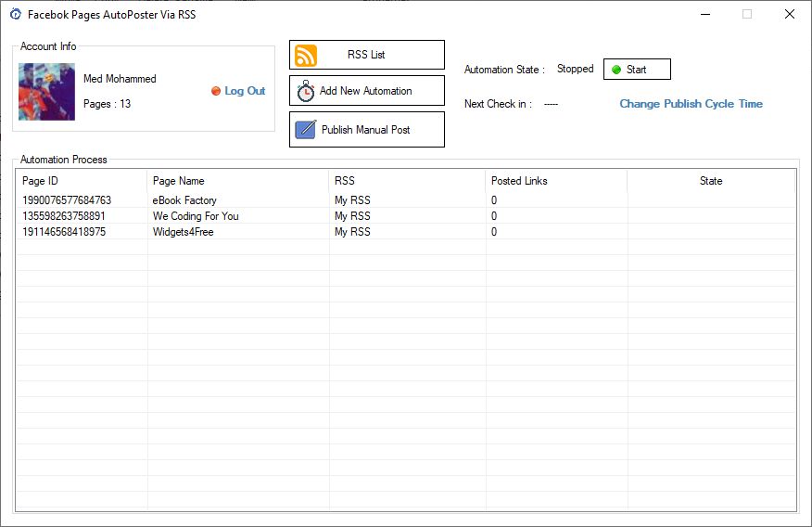Click the app icon in the title bar

click(x=16, y=15)
